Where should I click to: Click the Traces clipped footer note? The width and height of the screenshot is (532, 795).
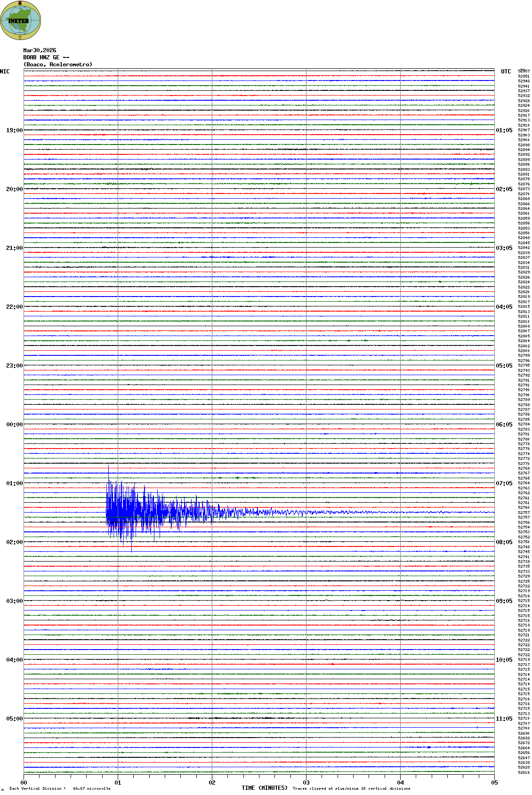point(351,788)
